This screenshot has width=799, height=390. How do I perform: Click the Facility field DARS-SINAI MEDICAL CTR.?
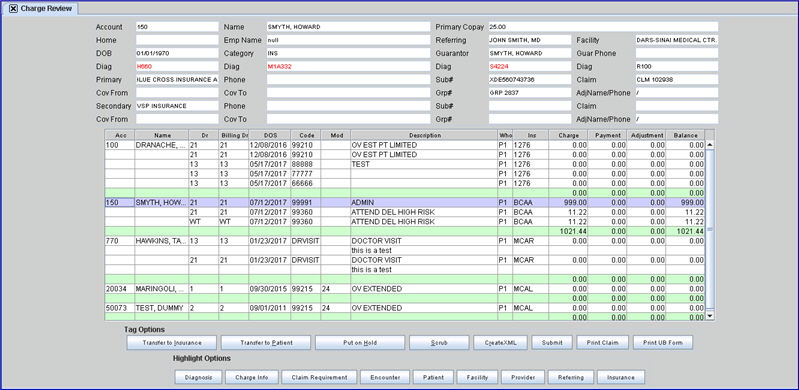point(677,40)
